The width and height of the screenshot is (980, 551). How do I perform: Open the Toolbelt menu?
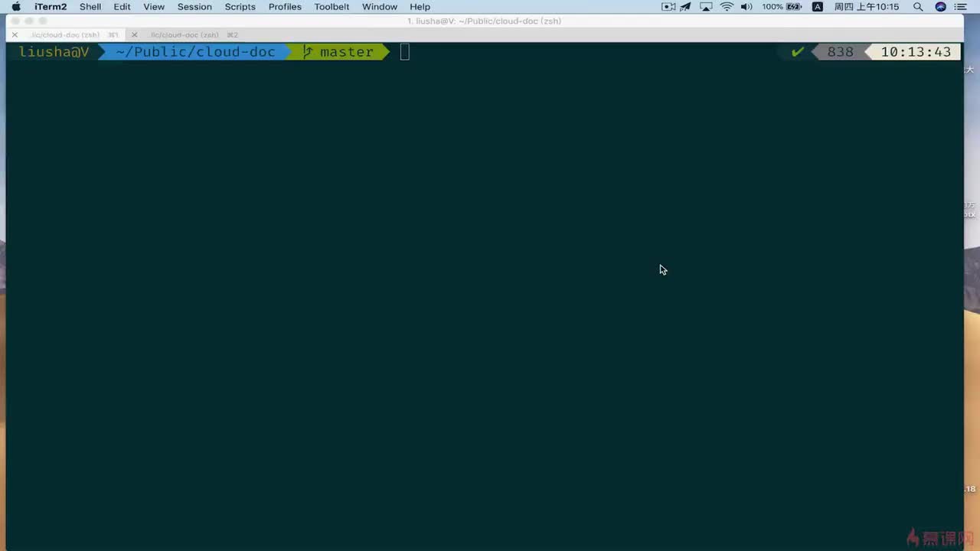point(332,7)
